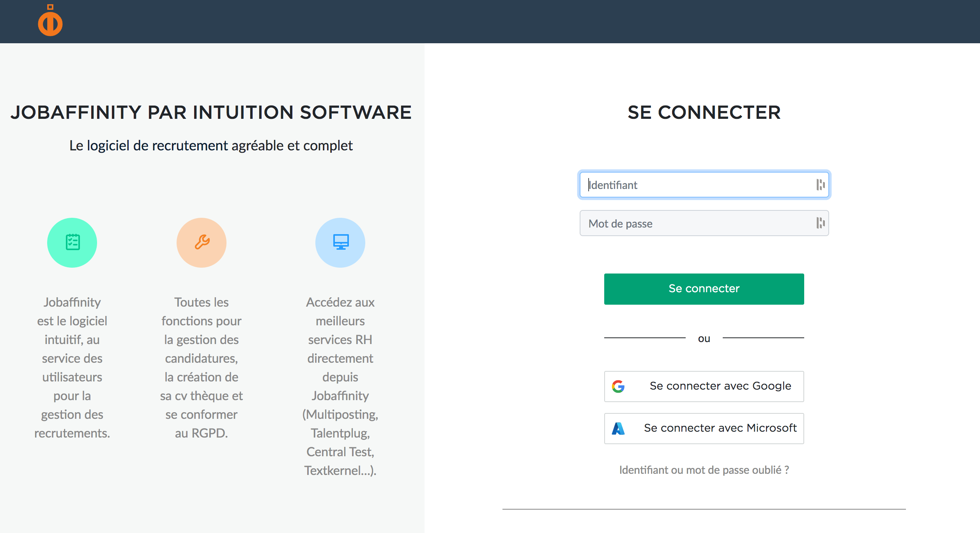Click the SE CONNECTER heading

click(704, 112)
